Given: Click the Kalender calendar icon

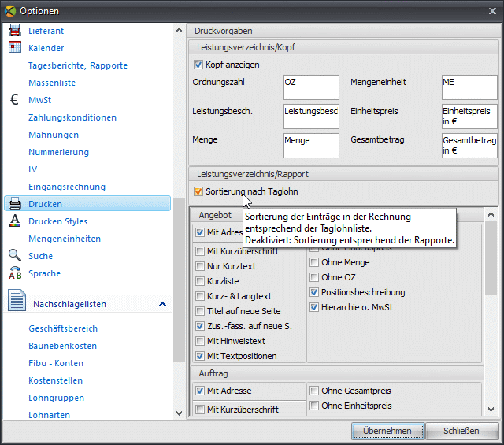Looking at the screenshot, I should coord(15,47).
